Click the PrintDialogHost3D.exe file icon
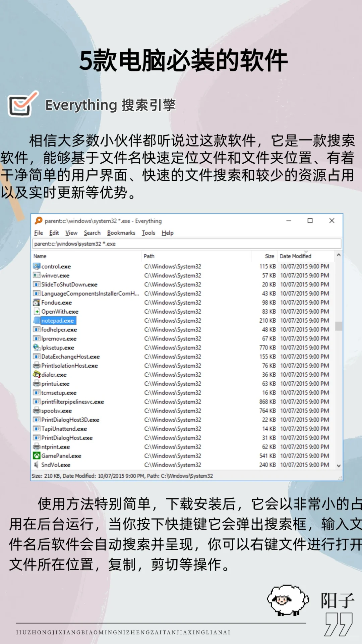 point(37,420)
